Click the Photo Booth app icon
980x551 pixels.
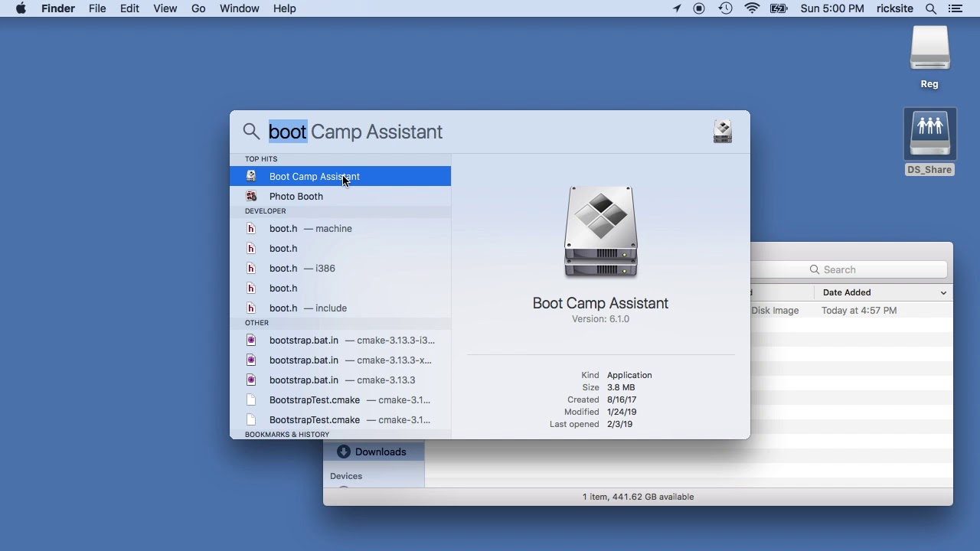click(251, 196)
